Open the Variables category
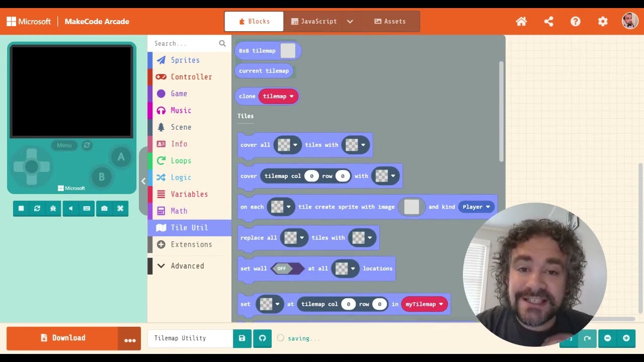644x362 pixels. click(x=189, y=194)
